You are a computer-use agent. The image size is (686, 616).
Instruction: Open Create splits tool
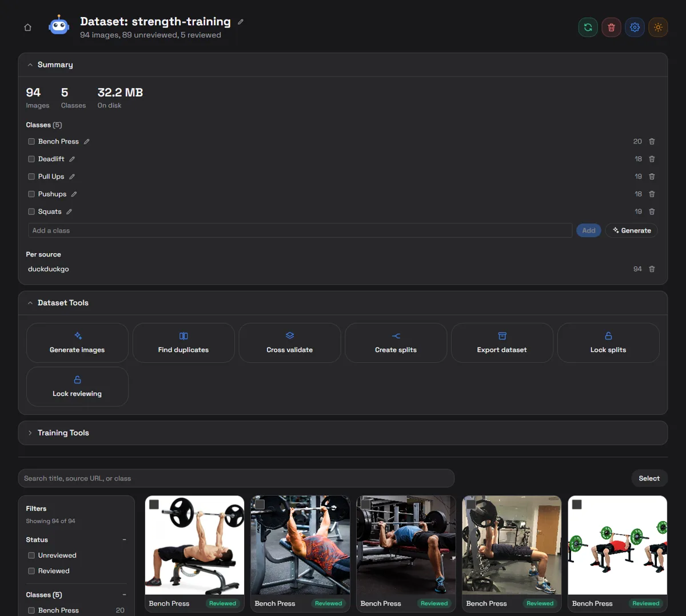(x=396, y=343)
